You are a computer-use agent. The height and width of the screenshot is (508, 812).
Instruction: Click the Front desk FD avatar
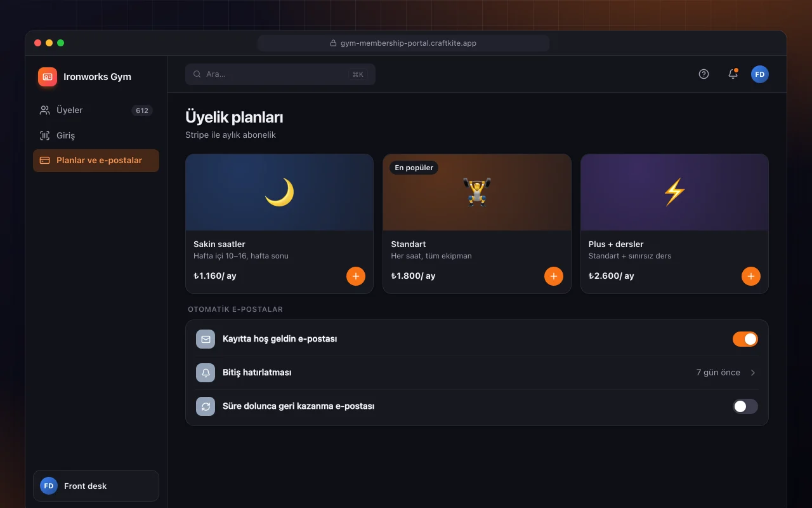coord(49,486)
